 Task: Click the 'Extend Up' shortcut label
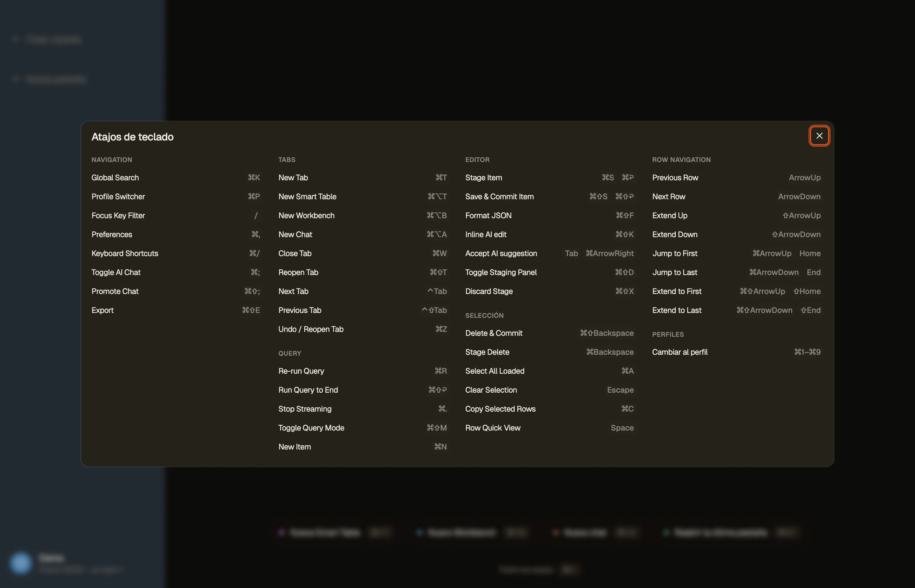coord(670,215)
